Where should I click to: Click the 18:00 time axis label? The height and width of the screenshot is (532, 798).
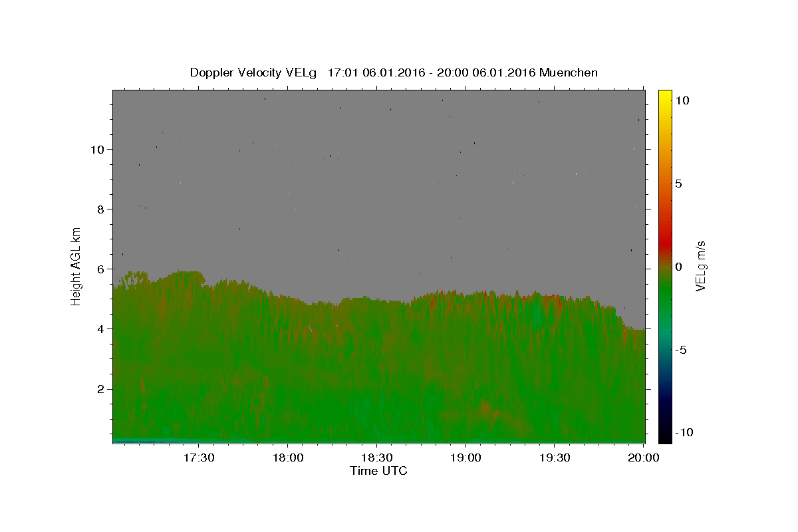click(x=287, y=458)
